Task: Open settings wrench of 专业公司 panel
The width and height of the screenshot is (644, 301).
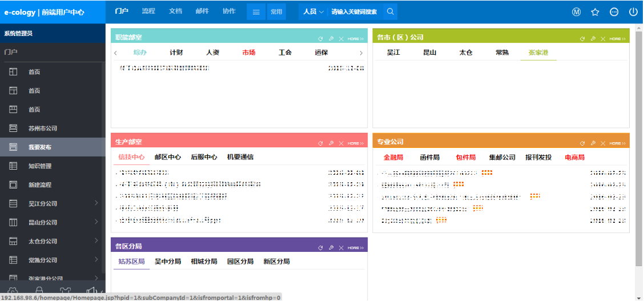Action: tap(593, 143)
